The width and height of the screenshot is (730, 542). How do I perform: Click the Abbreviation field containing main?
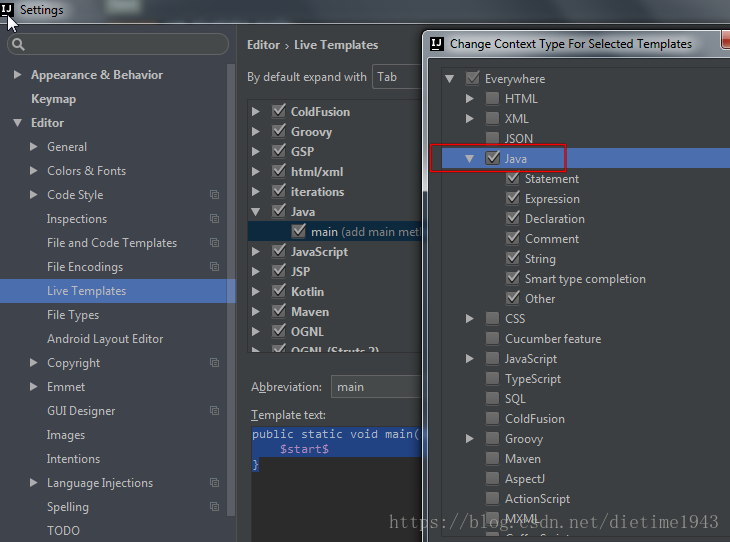375,386
